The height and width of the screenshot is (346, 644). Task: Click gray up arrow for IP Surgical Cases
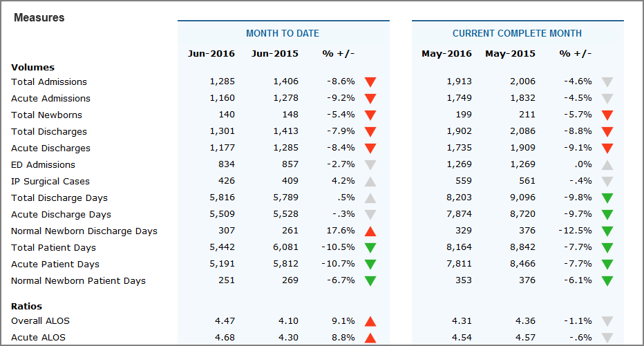coord(370,182)
